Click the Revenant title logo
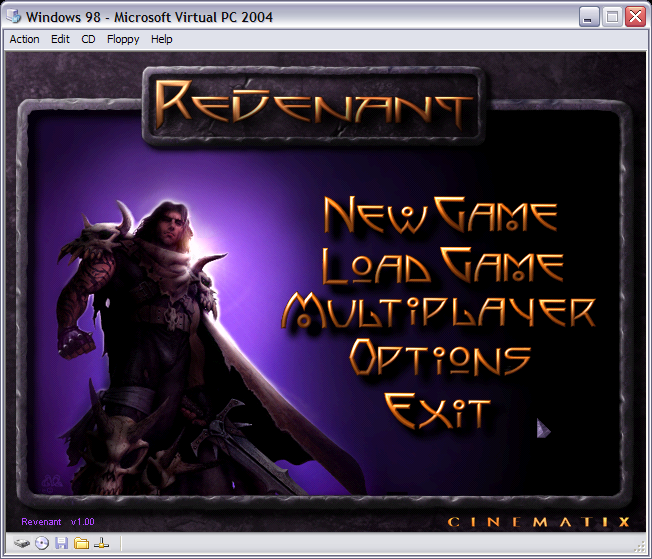The width and height of the screenshot is (652, 559). pyautogui.click(x=314, y=103)
